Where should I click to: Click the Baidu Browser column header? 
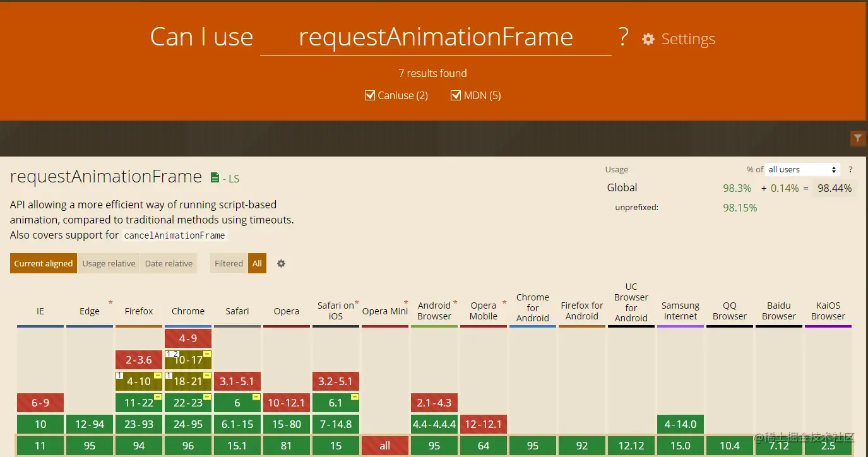pos(779,311)
